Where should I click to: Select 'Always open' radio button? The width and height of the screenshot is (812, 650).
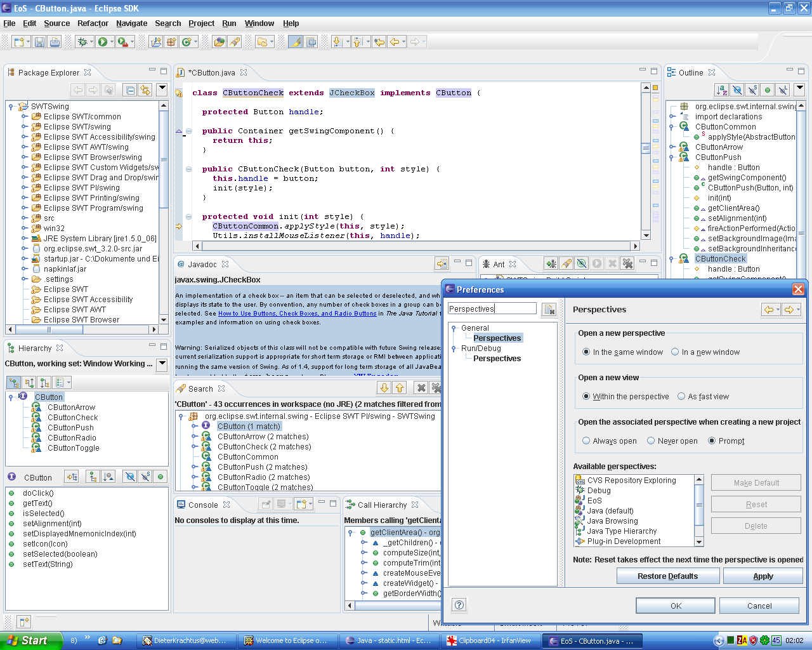coord(610,441)
